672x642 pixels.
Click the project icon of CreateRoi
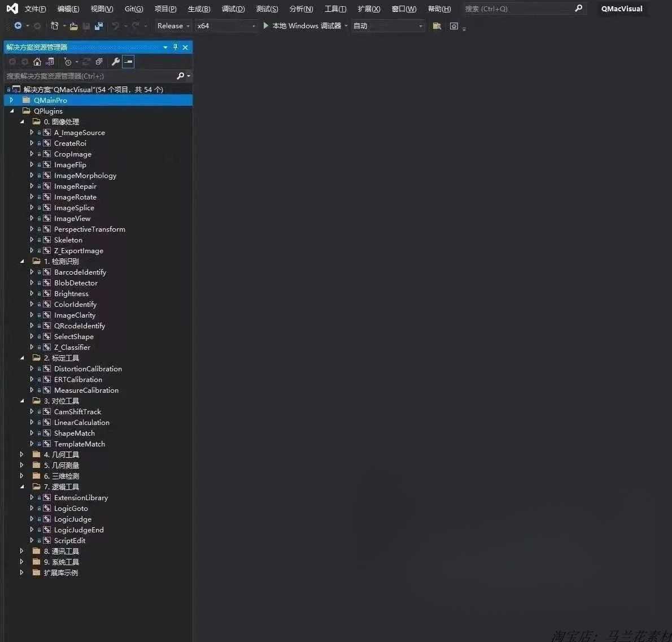47,143
